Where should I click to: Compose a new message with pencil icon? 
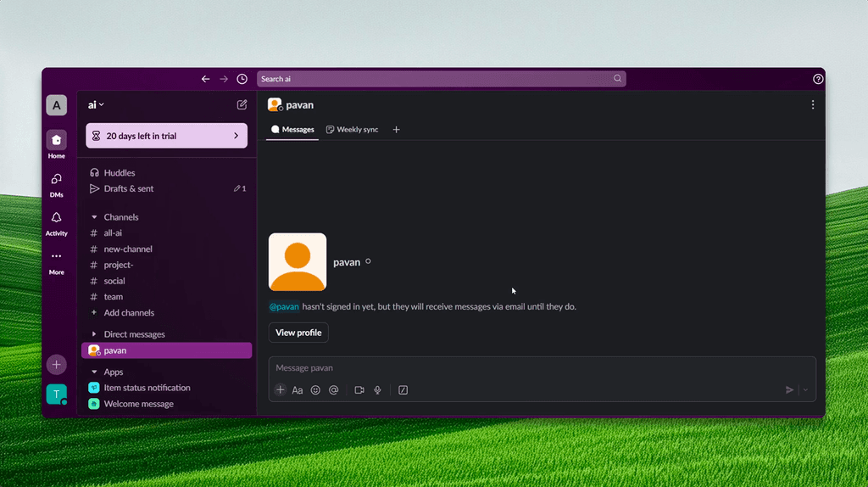pyautogui.click(x=242, y=104)
